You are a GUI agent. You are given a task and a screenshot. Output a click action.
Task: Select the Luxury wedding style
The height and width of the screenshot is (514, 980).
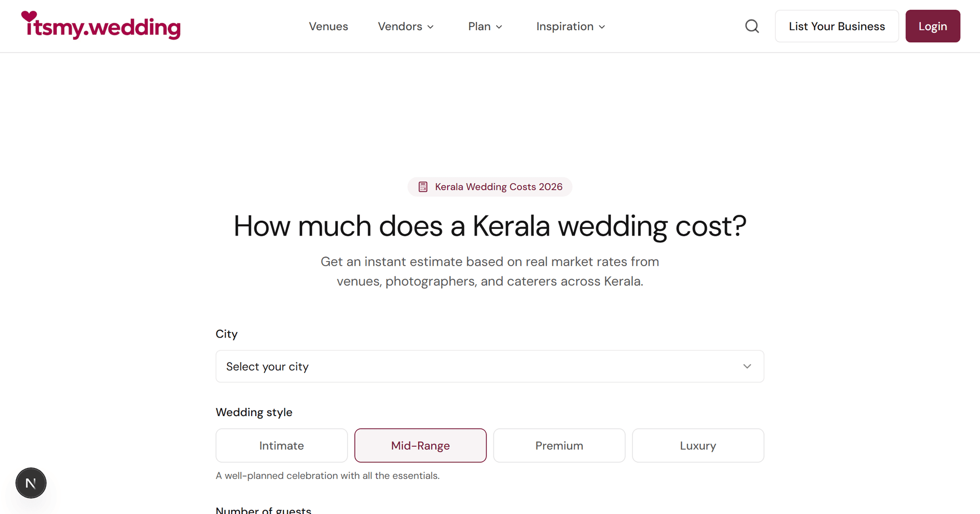pyautogui.click(x=698, y=445)
